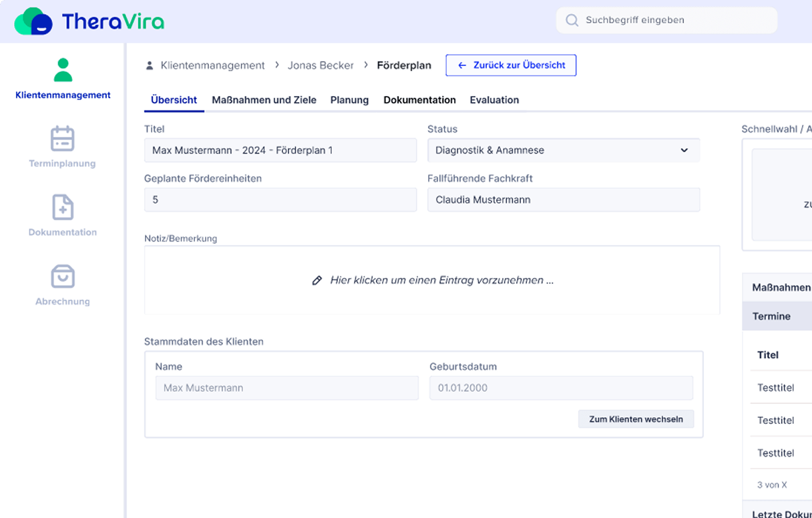
Task: Open Terminplanung via the calendar icon
Action: click(x=62, y=139)
